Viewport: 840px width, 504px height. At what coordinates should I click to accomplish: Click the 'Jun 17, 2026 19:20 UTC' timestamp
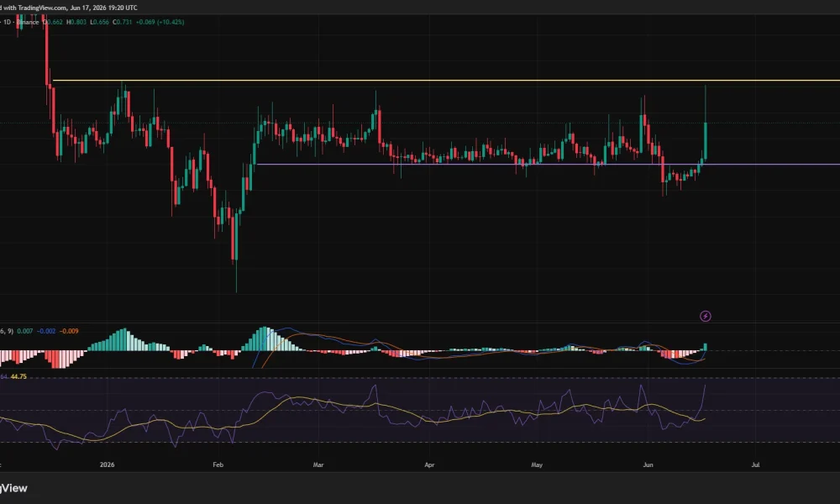click(104, 8)
